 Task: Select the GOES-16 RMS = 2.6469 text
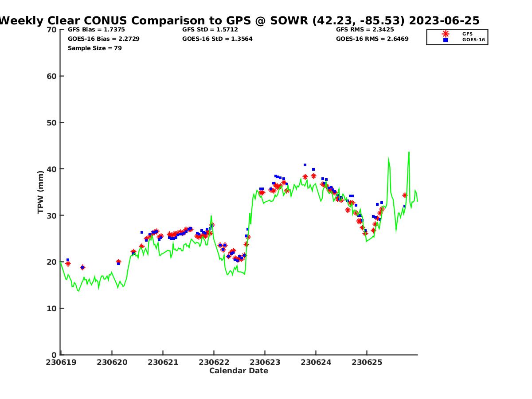pos(372,39)
